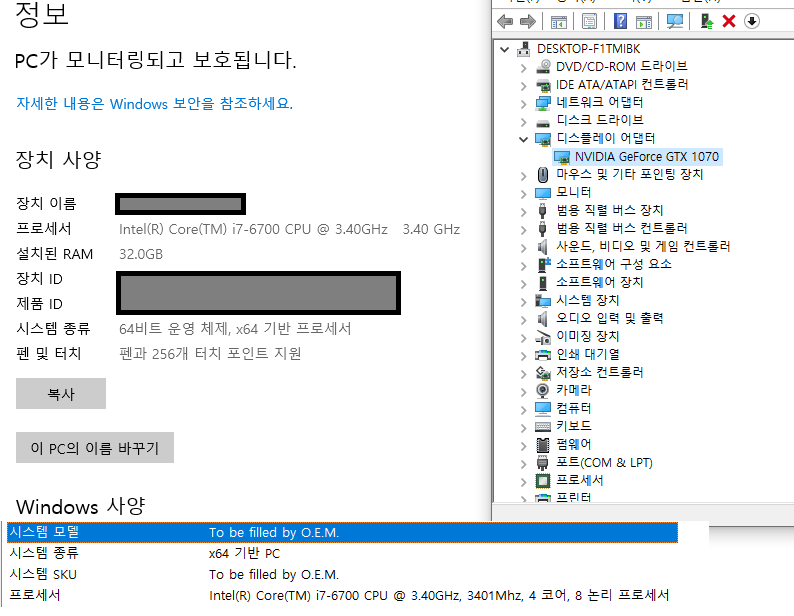Click Scan for hardware changes icon
The height and width of the screenshot is (616, 794).
pyautogui.click(x=675, y=21)
